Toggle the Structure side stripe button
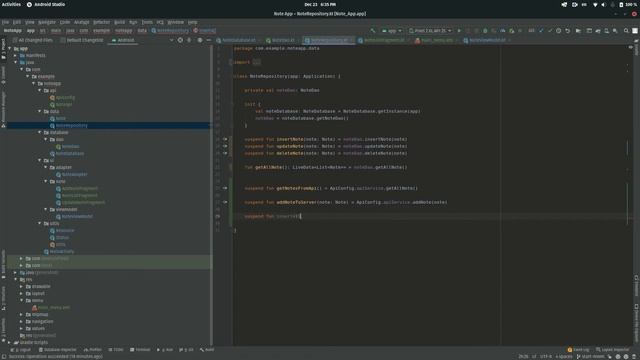 3,298
